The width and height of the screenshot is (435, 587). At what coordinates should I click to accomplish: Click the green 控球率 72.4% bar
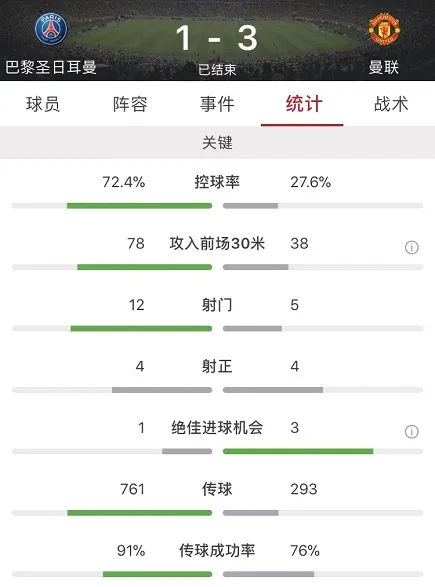tap(139, 206)
